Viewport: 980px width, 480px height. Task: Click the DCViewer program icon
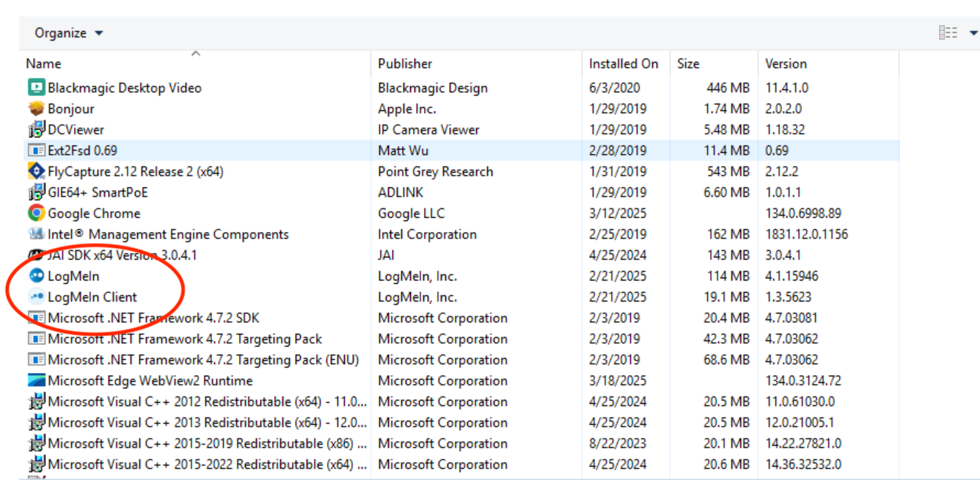coord(36,129)
